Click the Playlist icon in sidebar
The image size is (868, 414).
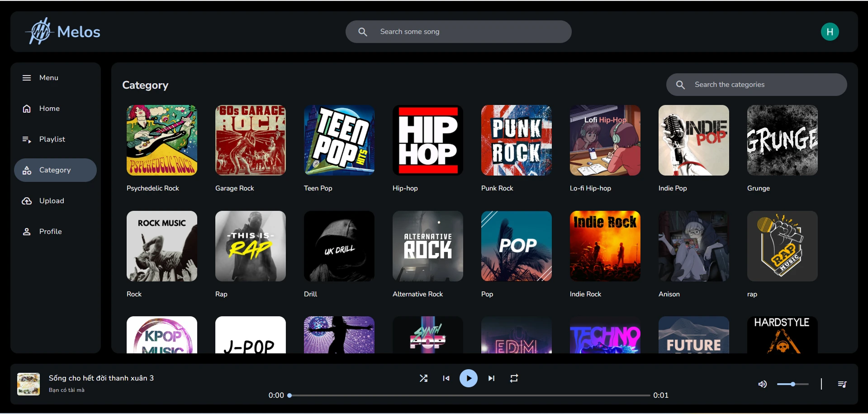click(x=27, y=139)
